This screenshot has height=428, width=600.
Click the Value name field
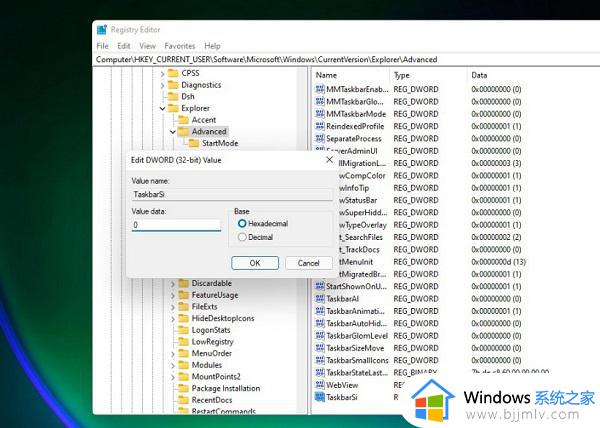232,194
